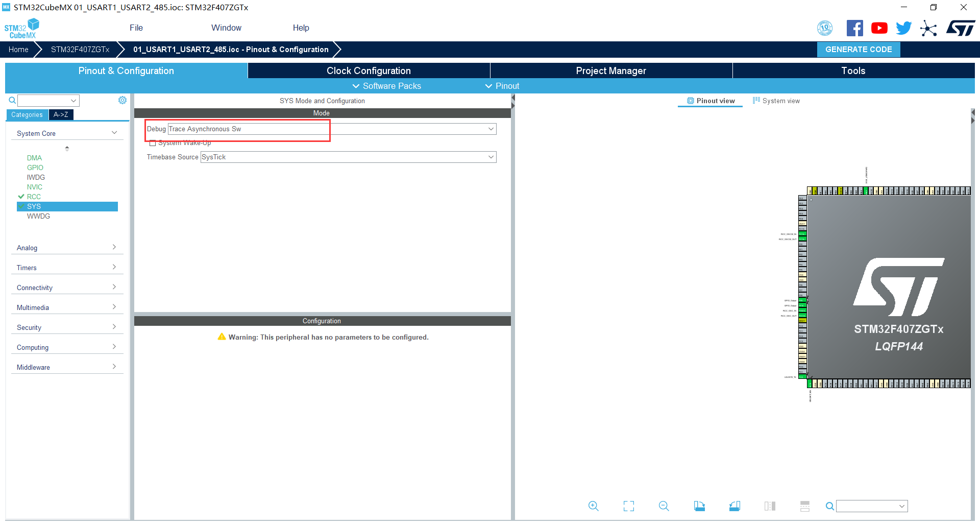Open the pin search combo box
Screen dimensions: 980x526
coord(872,506)
